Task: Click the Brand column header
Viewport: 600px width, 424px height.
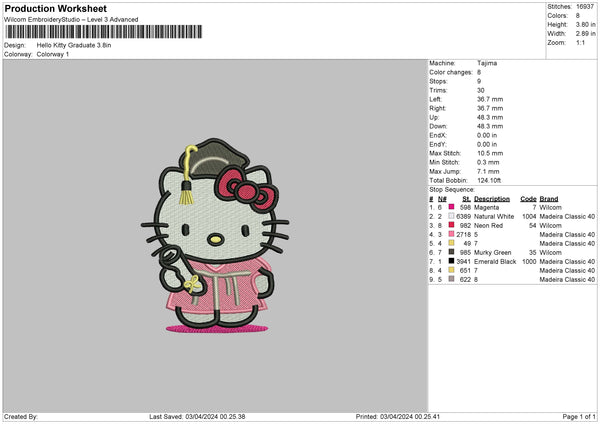Action: click(549, 198)
